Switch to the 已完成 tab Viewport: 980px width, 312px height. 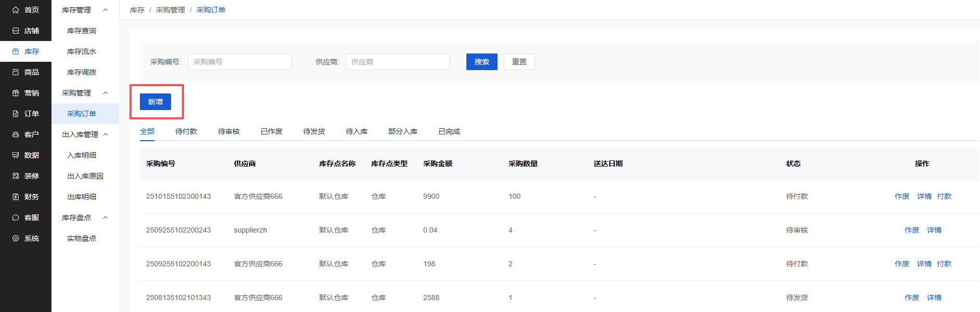point(449,131)
